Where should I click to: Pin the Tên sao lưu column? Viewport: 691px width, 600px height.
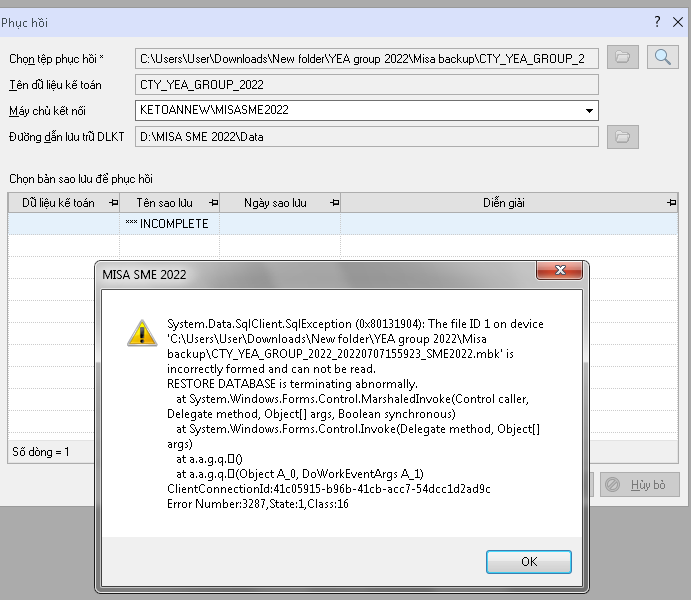[214, 203]
